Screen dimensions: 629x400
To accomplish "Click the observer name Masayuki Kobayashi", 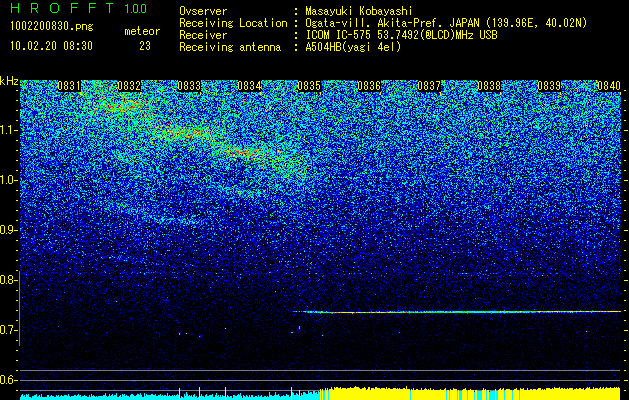I will (x=359, y=11).
